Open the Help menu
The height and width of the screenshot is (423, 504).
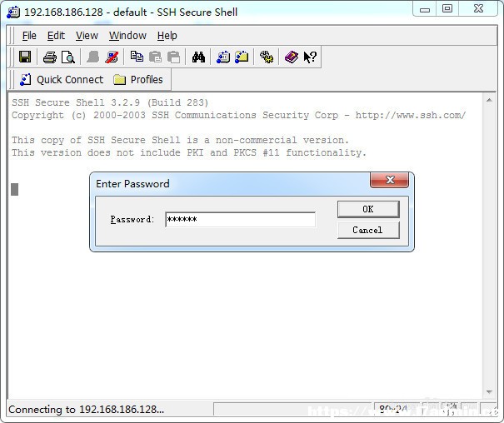167,35
